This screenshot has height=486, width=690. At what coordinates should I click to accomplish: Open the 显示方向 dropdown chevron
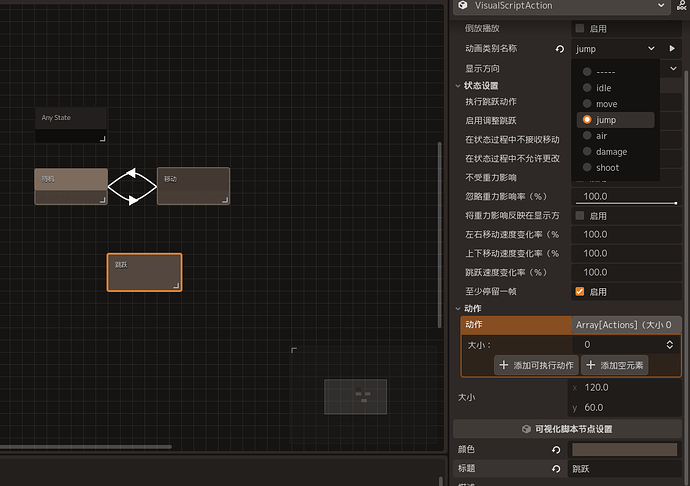pyautogui.click(x=673, y=69)
